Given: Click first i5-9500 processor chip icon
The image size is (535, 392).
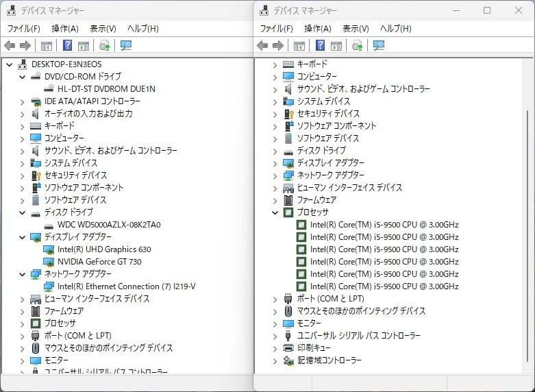Looking at the screenshot, I should click(x=301, y=225).
